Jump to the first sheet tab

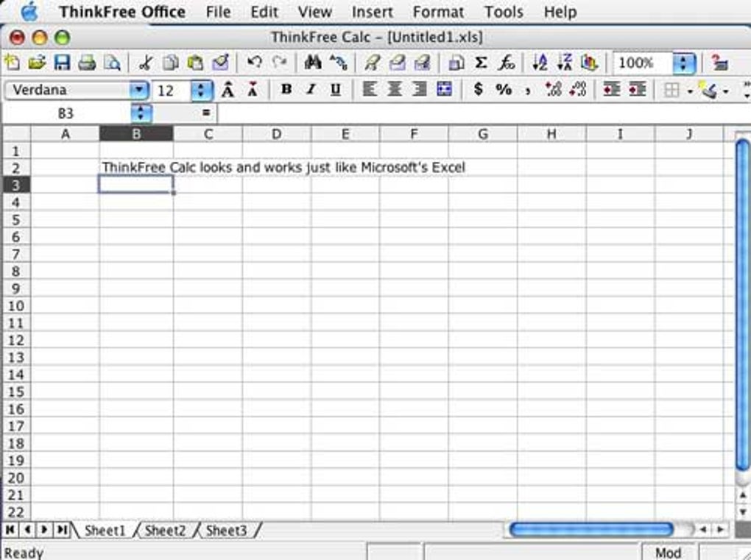click(10, 529)
